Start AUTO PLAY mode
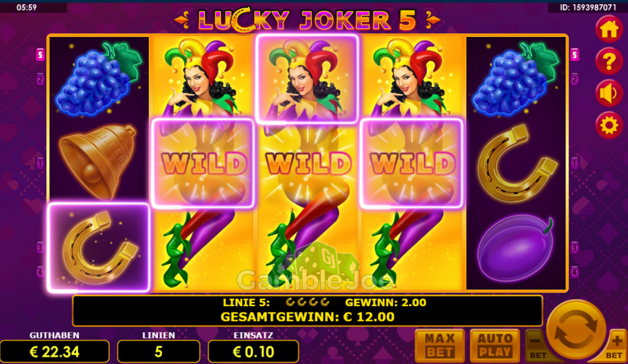 point(494,346)
